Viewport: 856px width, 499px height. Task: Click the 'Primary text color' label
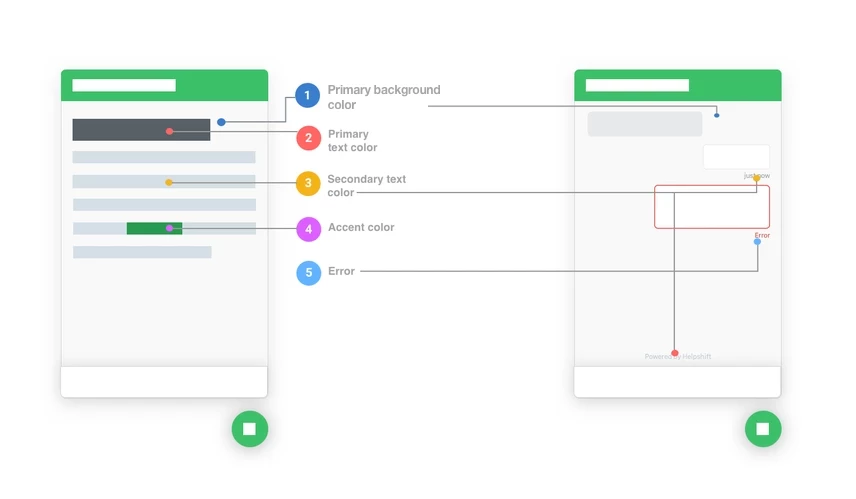[x=352, y=140]
